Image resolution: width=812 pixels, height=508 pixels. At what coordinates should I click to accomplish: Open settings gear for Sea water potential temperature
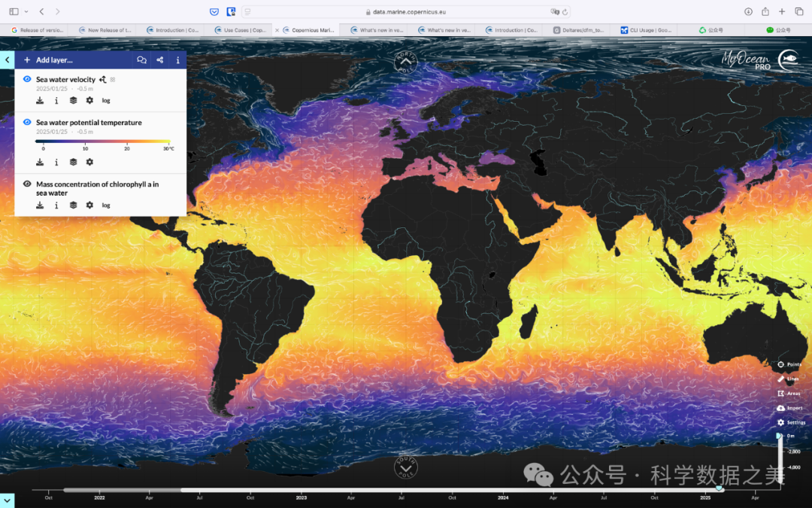tap(89, 162)
